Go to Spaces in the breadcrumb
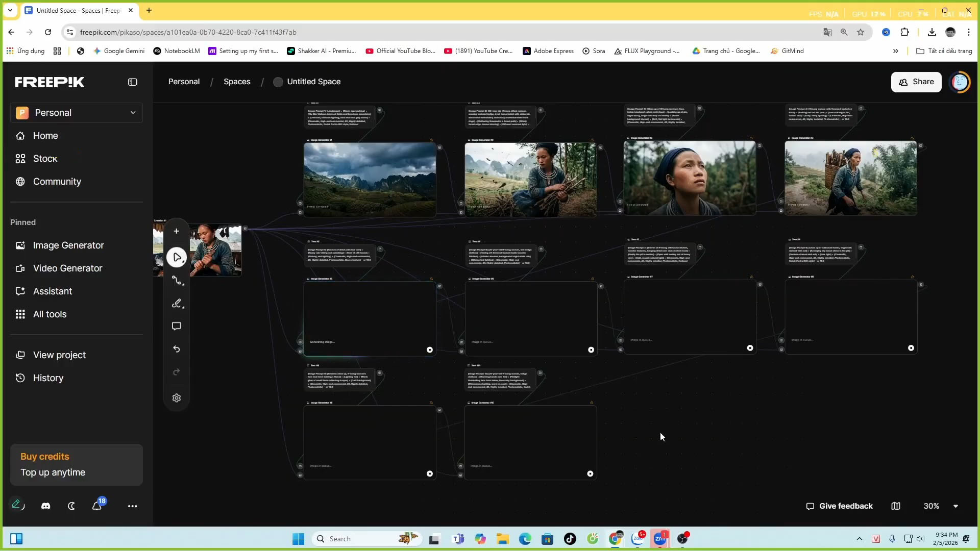Image resolution: width=980 pixels, height=551 pixels. point(237,82)
